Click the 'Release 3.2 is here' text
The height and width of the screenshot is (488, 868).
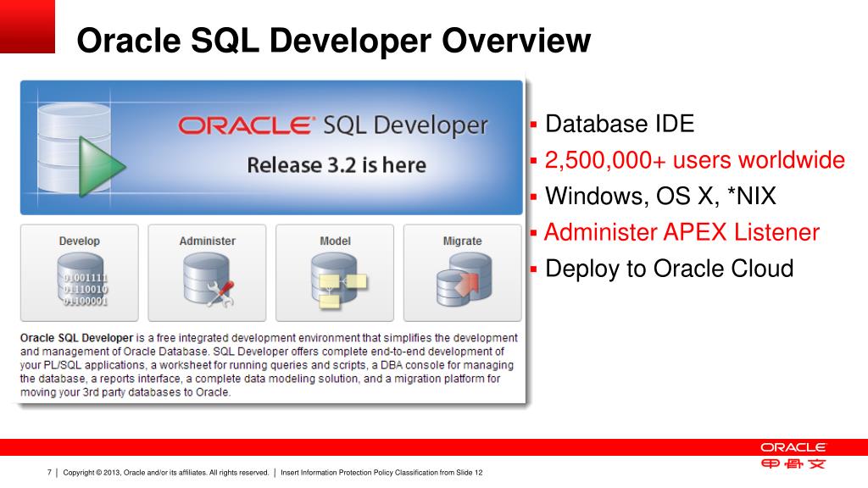click(x=337, y=165)
